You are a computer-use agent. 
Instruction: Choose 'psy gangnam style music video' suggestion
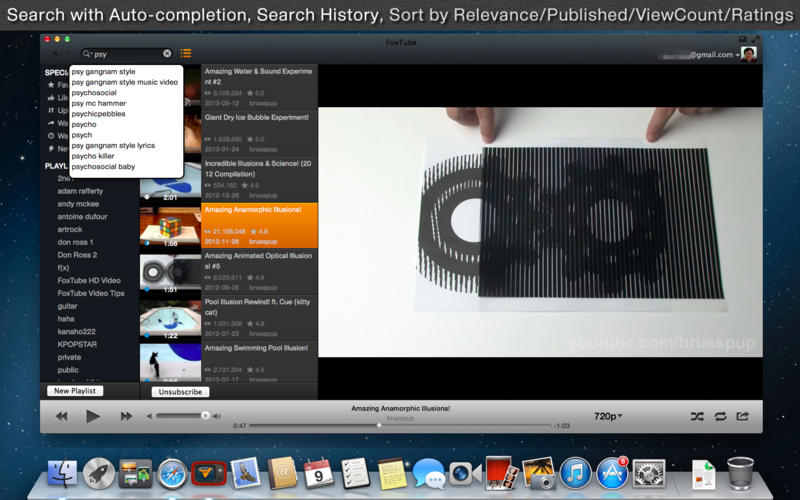tap(126, 82)
